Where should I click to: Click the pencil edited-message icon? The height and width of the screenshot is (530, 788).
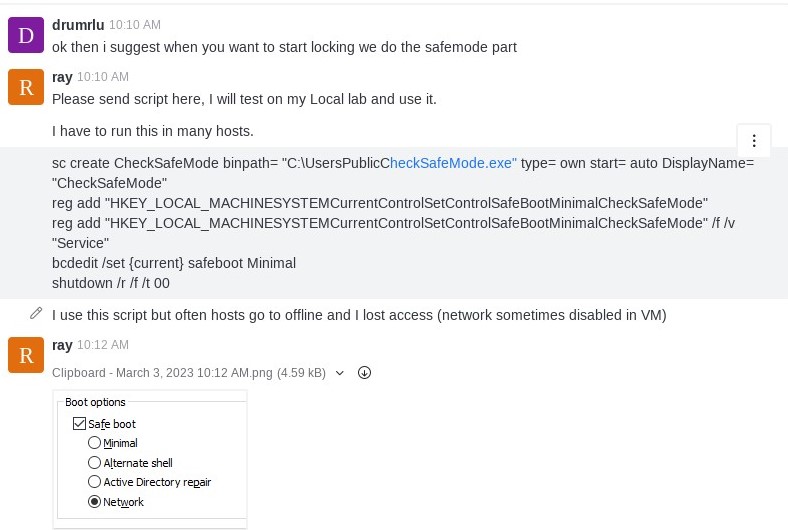(x=36, y=313)
